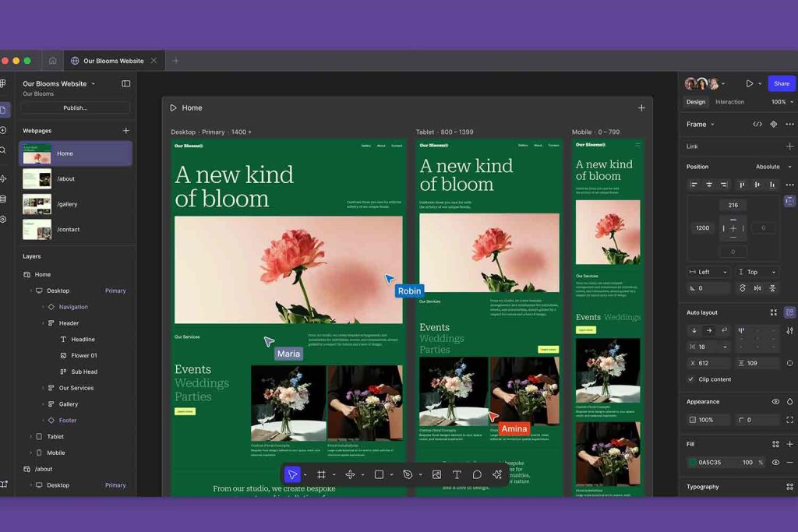Click the Preview play button
798x532 pixels.
(750, 83)
